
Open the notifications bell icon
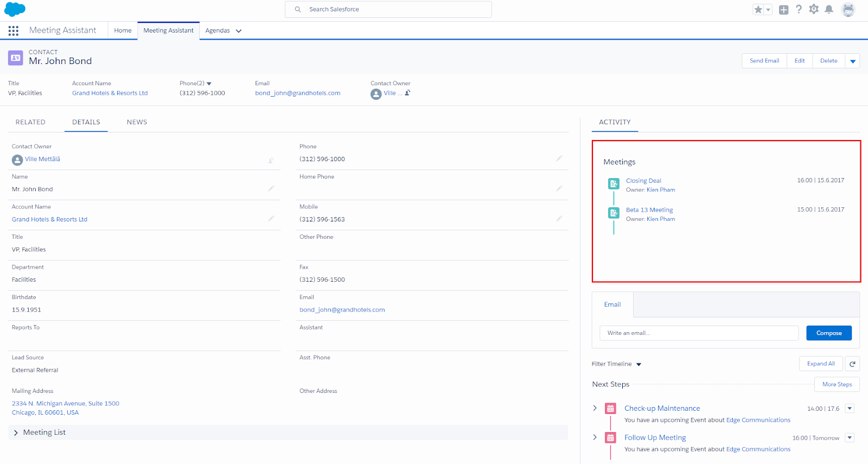829,9
